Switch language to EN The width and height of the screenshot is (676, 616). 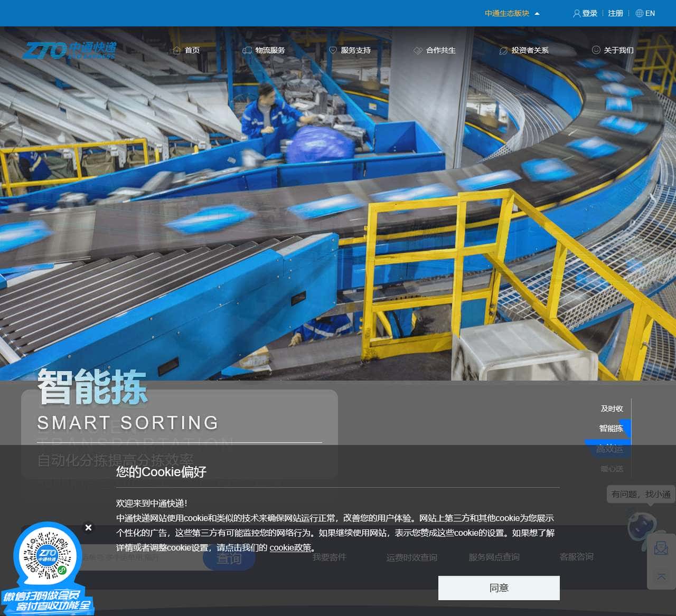(650, 13)
